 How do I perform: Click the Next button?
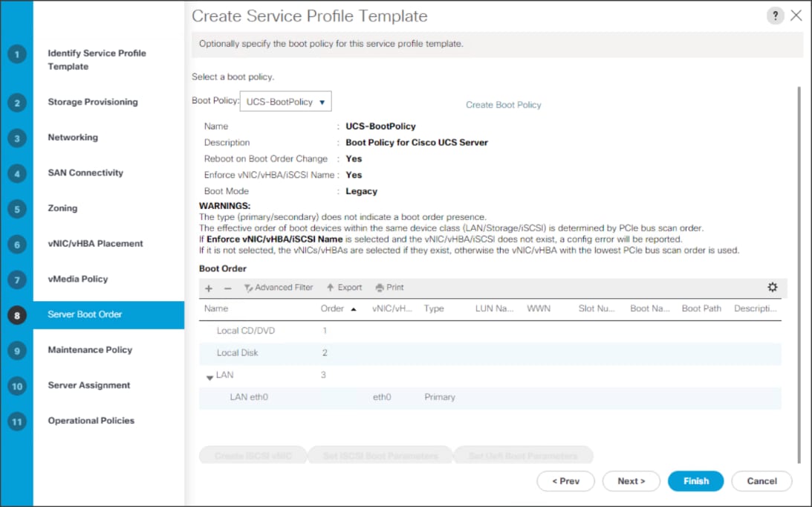coord(631,481)
